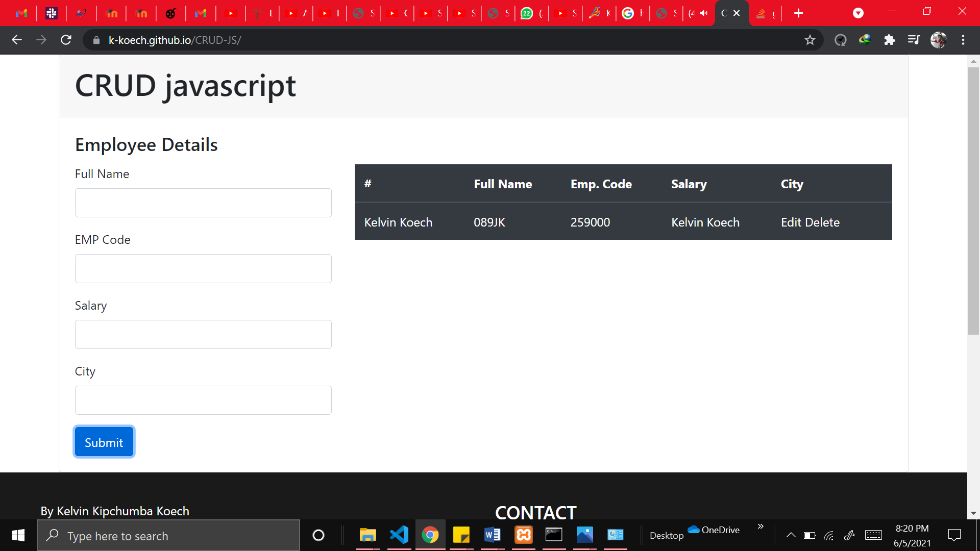Open the media control icon in the toolbar
This screenshot has width=980, height=551.
(x=914, y=40)
